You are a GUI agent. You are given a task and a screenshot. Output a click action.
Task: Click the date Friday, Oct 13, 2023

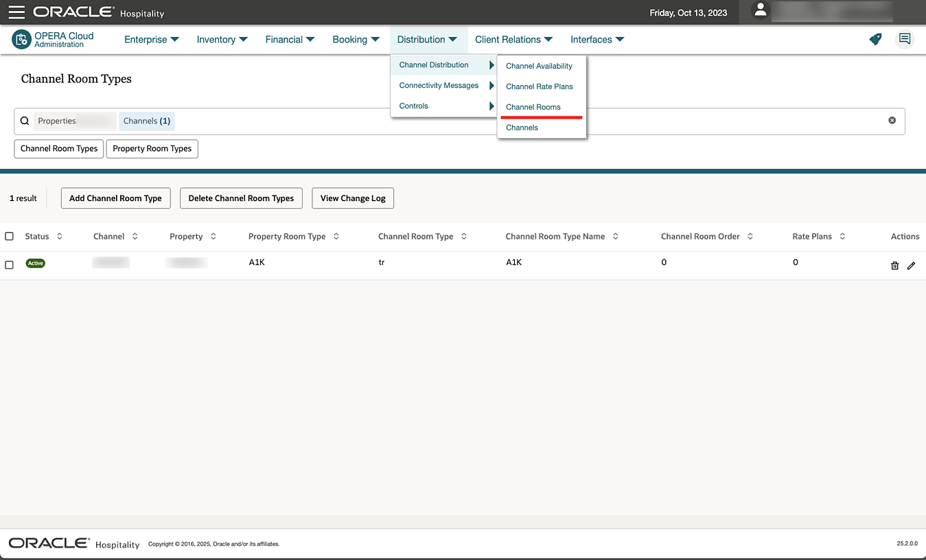pos(688,12)
